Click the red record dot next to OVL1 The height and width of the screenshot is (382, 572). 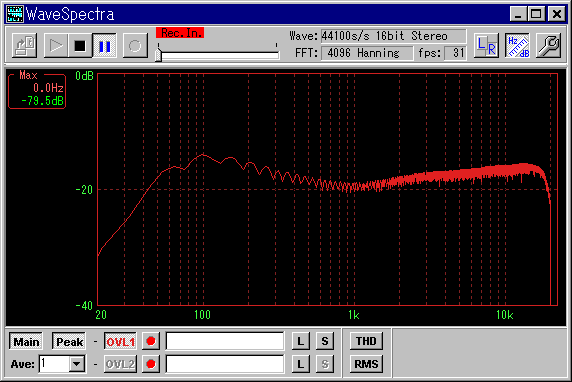(151, 342)
